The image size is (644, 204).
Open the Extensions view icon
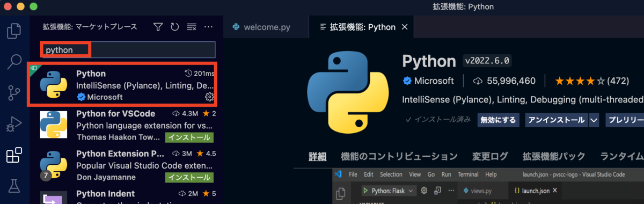point(14,156)
